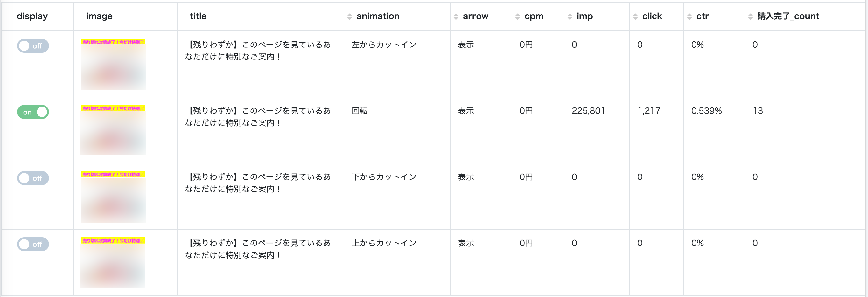Image resolution: width=868 pixels, height=297 pixels.
Task: Click the ctr column sort icon
Action: tap(689, 17)
